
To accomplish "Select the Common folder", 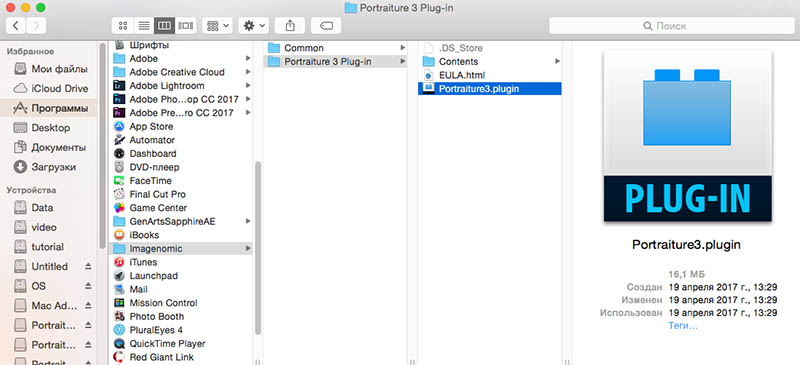I will pos(336,48).
